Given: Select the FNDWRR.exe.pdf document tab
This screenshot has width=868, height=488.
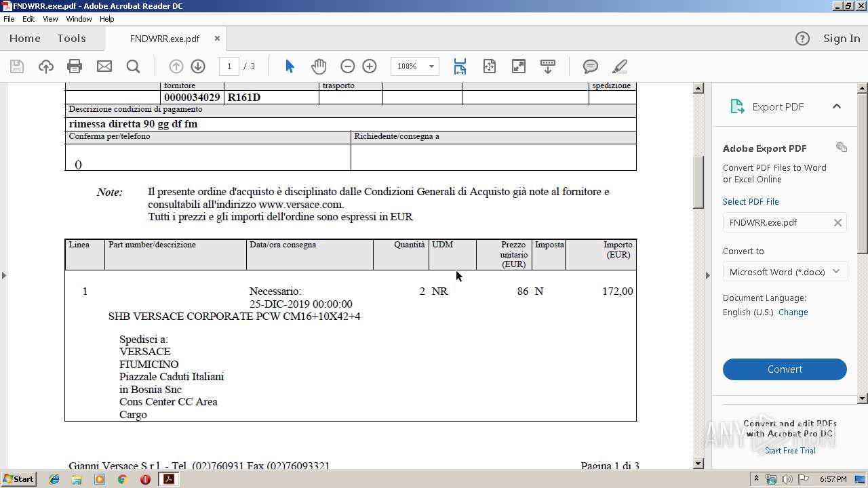Looking at the screenshot, I should coord(165,39).
